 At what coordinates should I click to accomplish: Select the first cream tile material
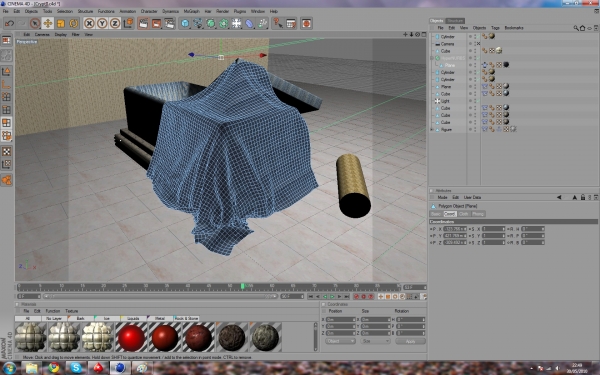click(x=31, y=338)
